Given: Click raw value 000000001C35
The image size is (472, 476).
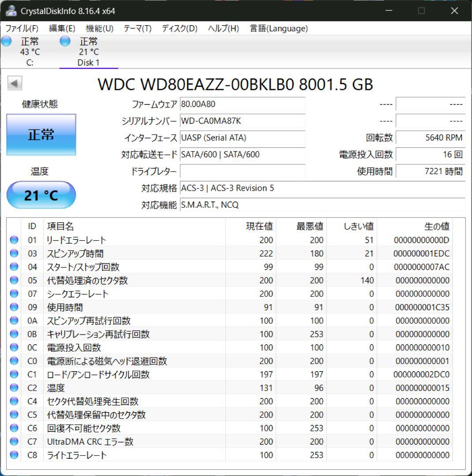Looking at the screenshot, I should click(422, 307).
